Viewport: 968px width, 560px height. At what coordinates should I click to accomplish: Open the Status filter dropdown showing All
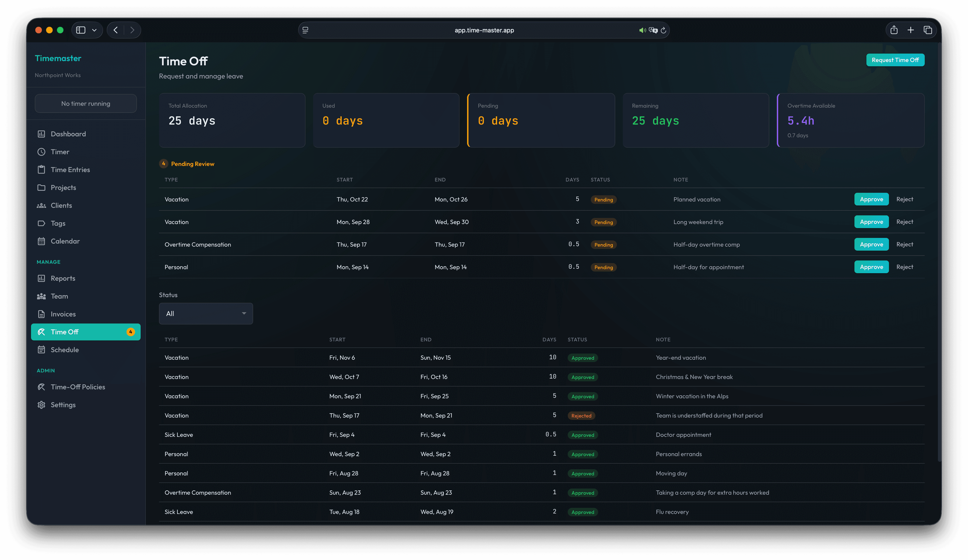click(206, 314)
